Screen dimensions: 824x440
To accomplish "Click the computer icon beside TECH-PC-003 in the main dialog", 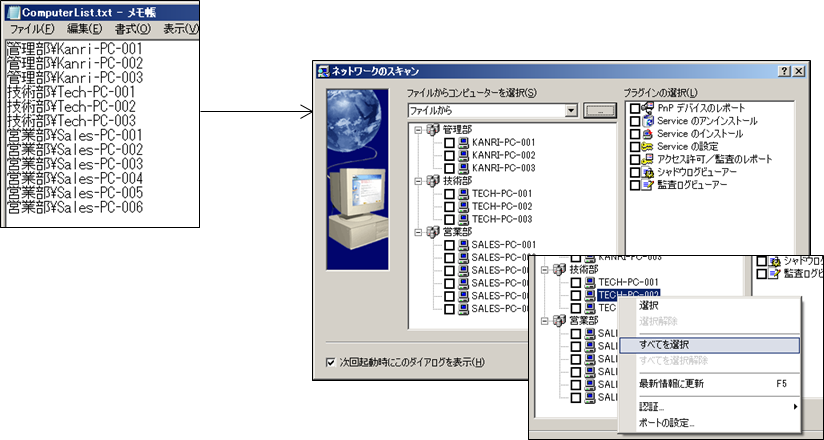I will click(x=463, y=219).
